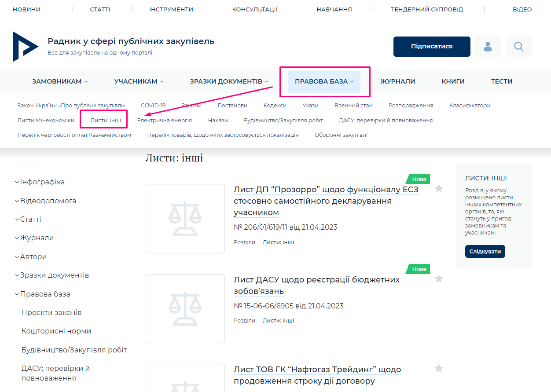This screenshot has height=392, width=551.
Task: Expand Журнали in the sidebar
Action: [x=34, y=238]
